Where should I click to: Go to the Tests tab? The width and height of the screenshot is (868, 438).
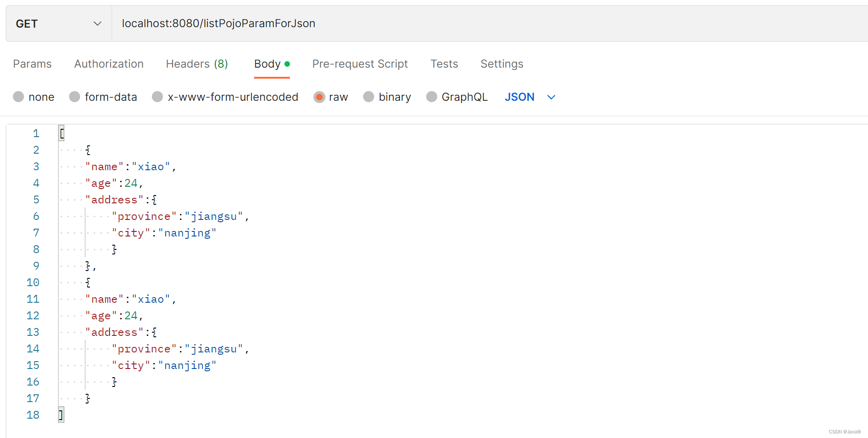pos(444,64)
